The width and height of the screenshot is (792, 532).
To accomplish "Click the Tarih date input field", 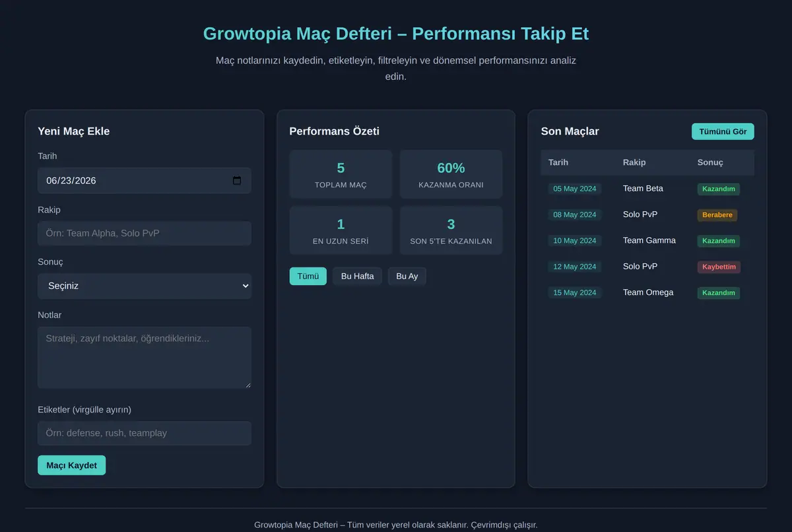I will click(x=145, y=181).
